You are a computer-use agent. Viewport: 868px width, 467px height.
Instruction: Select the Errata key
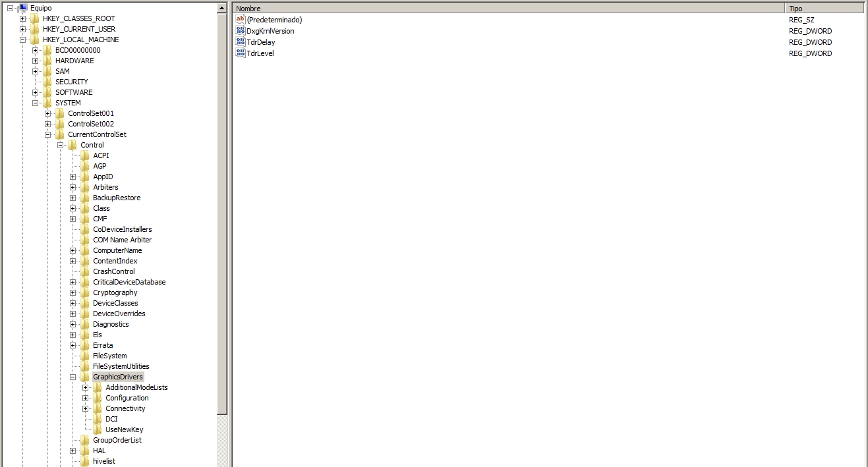click(x=103, y=345)
